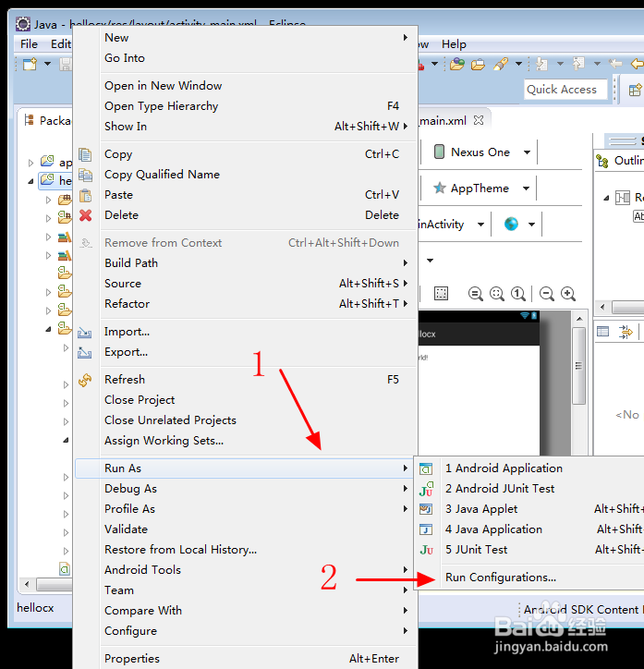Viewport: 644px width, 669px height.
Task: Open the Profile As submenu
Action: pyautogui.click(x=246, y=509)
